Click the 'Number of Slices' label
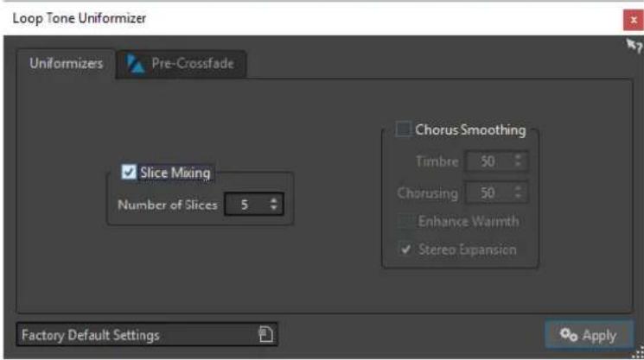The height and width of the screenshot is (360, 644). tap(168, 205)
